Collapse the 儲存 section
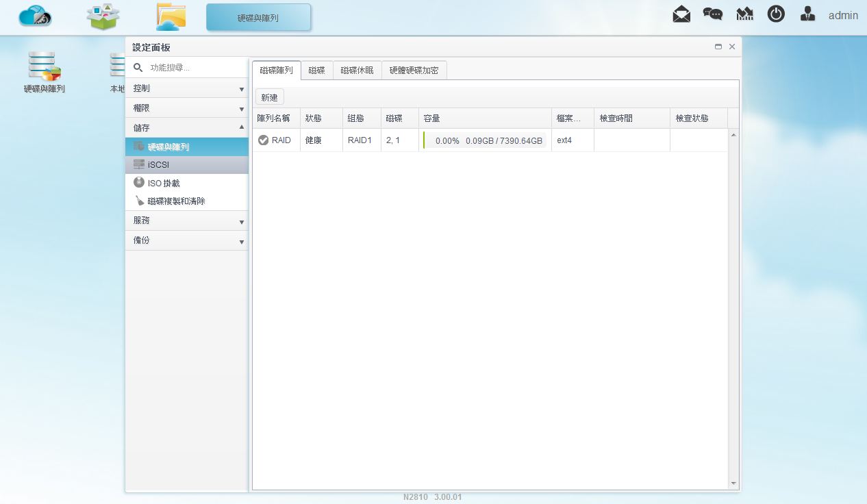 coord(186,128)
